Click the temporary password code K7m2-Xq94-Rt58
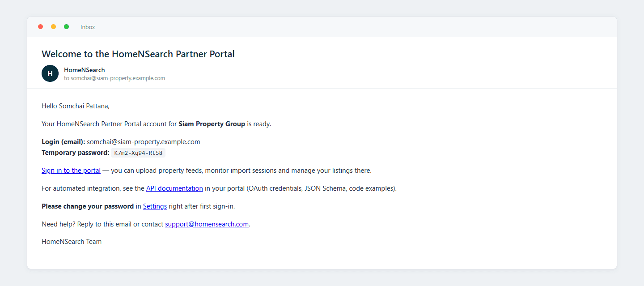 (x=138, y=153)
